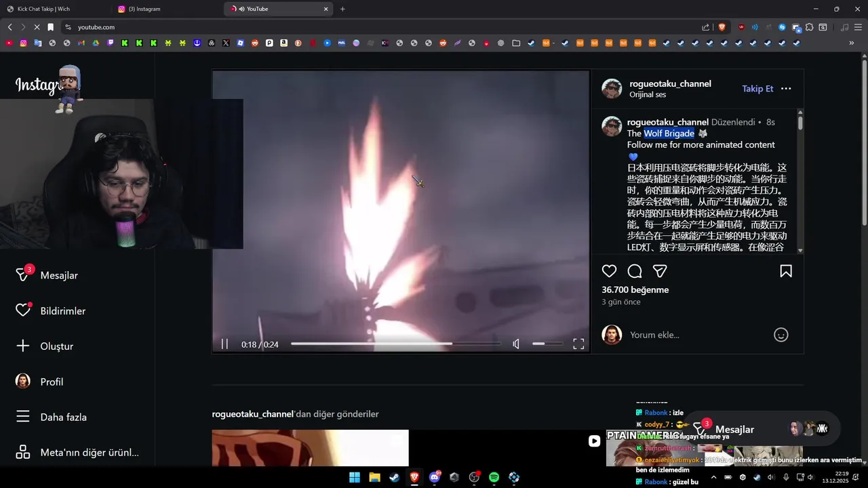The height and width of the screenshot is (488, 868).
Task: Launch File Explorer from the taskbar
Action: [x=374, y=477]
